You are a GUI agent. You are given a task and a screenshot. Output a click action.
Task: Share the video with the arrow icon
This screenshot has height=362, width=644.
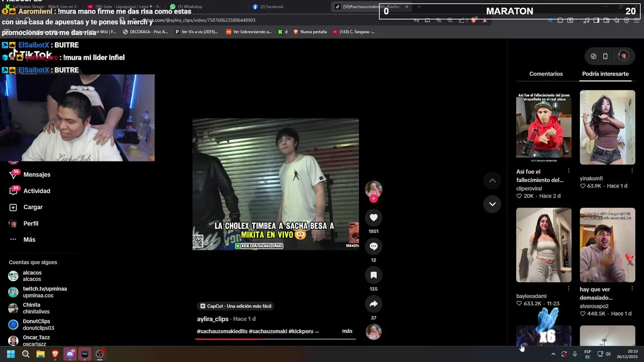(373, 304)
